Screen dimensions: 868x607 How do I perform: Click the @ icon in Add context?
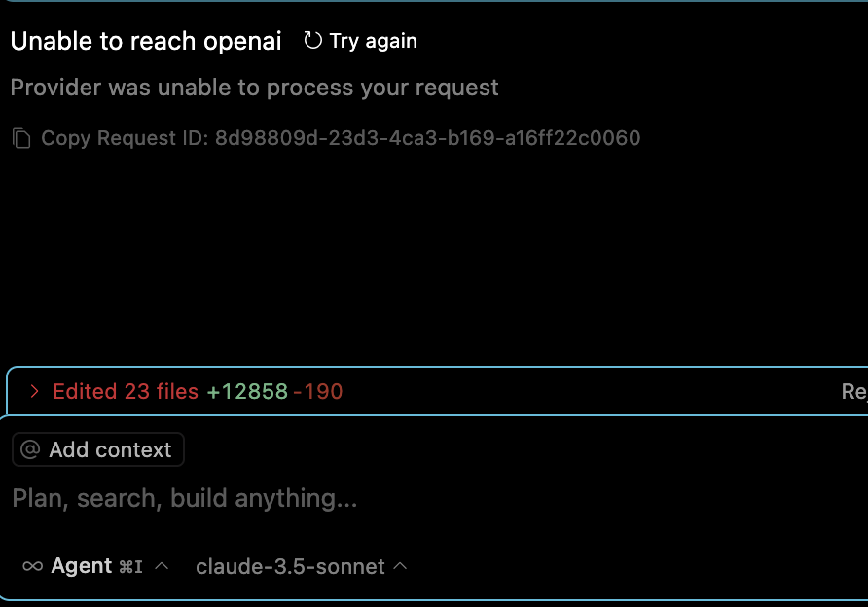(x=31, y=449)
